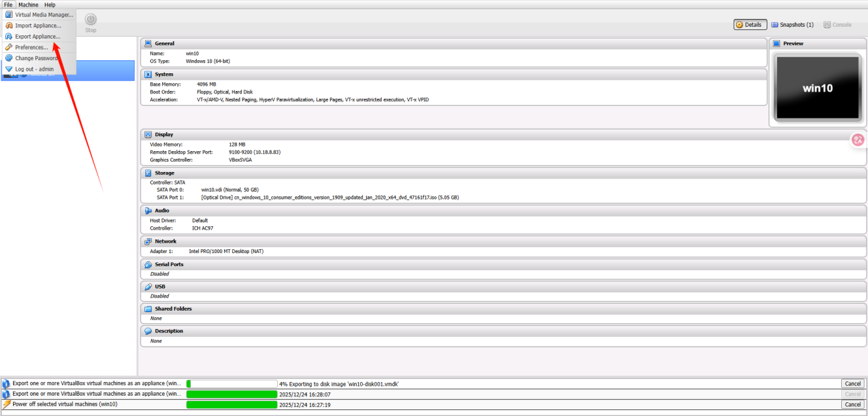Cancel the power off win10 task
Viewport: 868px width, 416px height.
coord(852,404)
